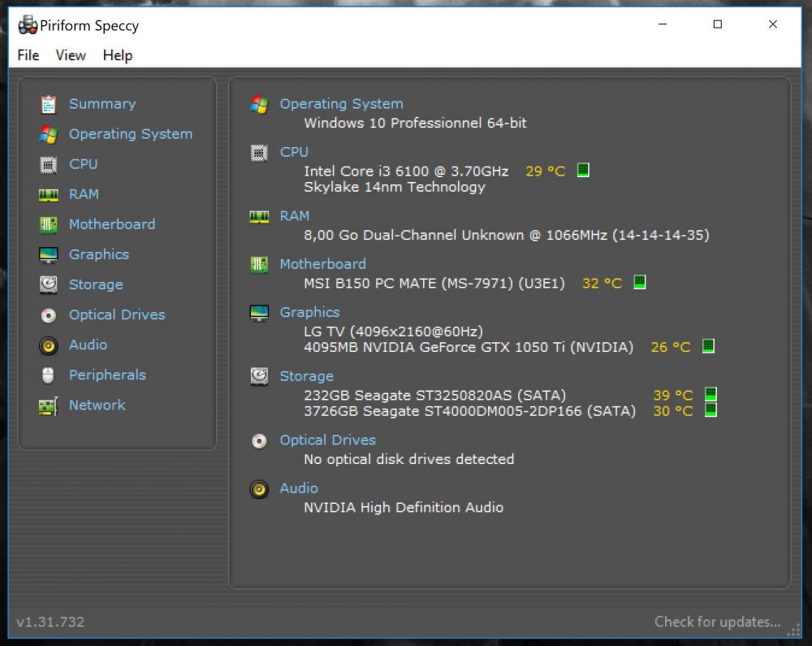Select Operating System in the sidebar list
Screen dimensions: 812x646
pos(130,134)
